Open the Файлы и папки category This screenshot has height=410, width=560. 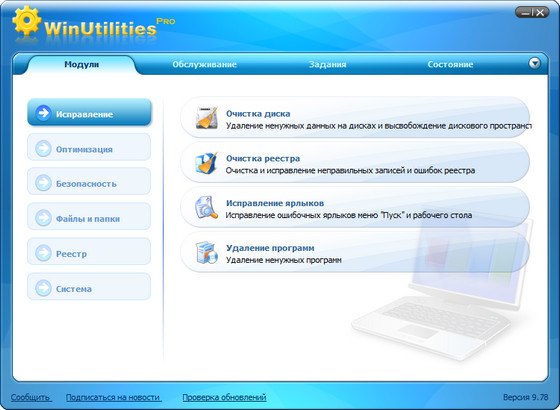[x=89, y=216]
